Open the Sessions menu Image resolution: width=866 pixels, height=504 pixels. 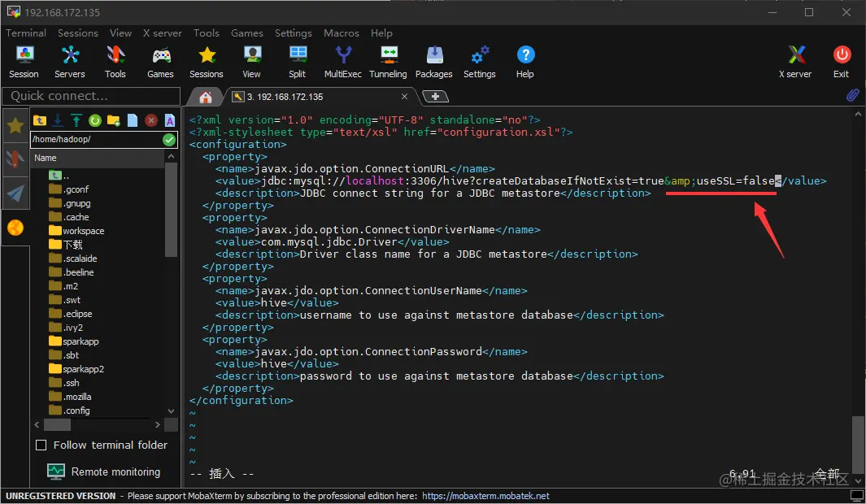(x=78, y=33)
